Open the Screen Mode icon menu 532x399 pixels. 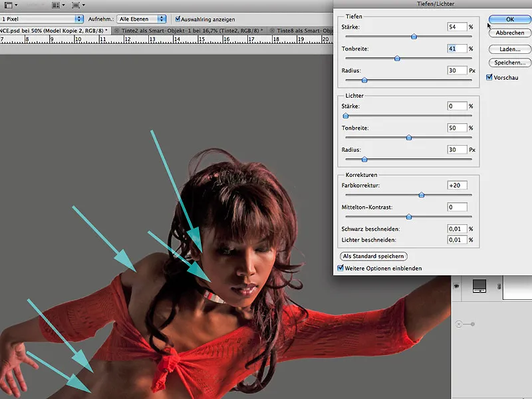point(78,5)
